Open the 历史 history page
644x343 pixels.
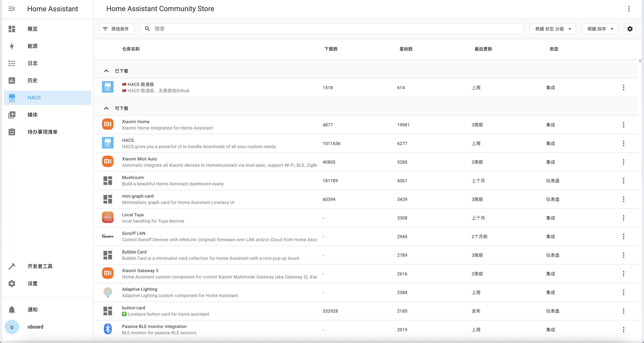[x=47, y=81]
